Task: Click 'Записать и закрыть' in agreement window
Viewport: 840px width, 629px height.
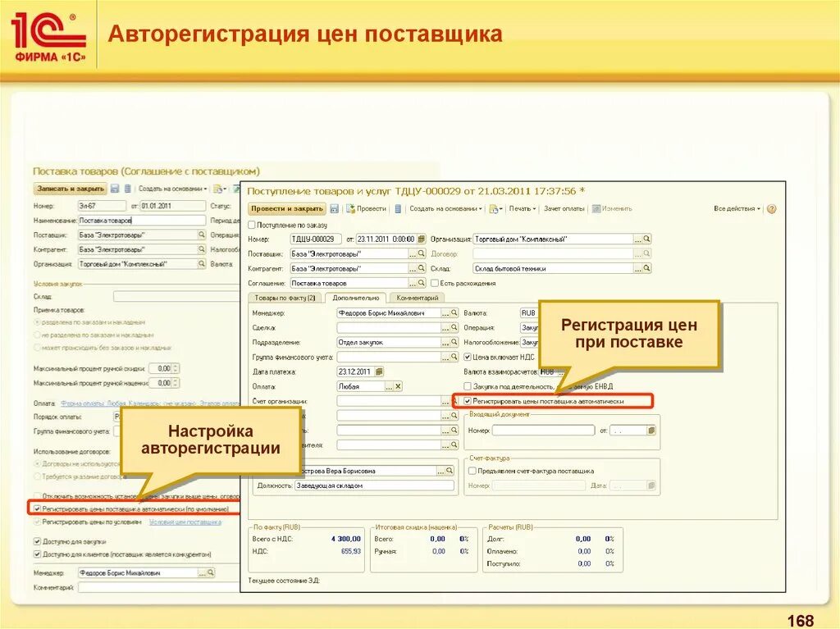Action: pyautogui.click(x=71, y=189)
